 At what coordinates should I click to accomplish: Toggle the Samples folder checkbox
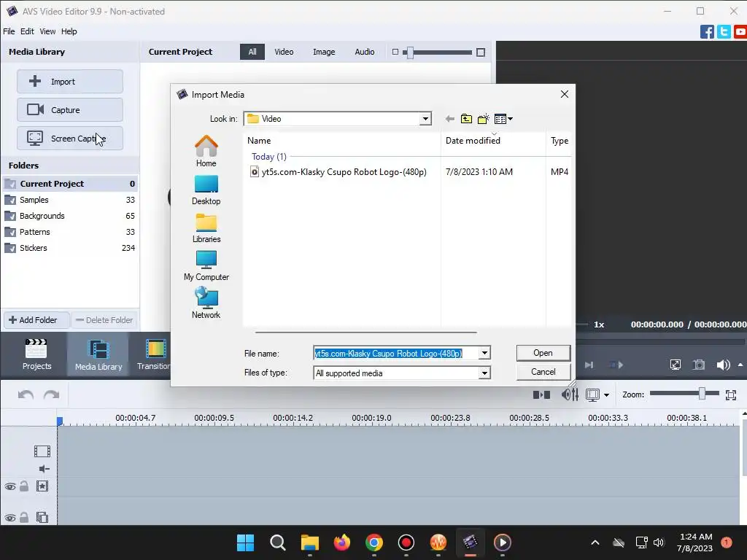pyautogui.click(x=9, y=200)
